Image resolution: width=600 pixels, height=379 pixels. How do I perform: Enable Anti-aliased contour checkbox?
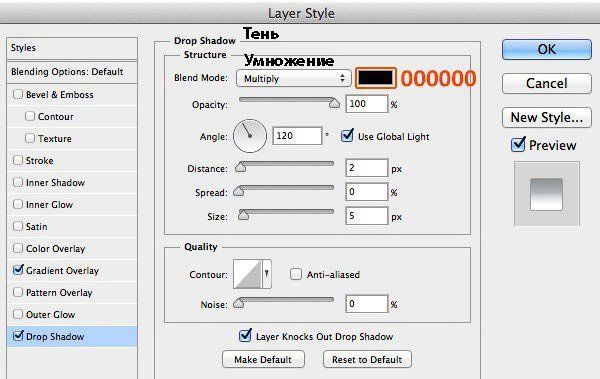click(x=296, y=274)
